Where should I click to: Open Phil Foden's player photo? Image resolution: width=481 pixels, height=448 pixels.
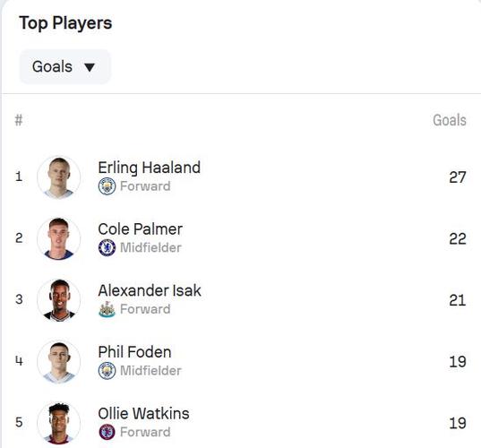pos(58,361)
